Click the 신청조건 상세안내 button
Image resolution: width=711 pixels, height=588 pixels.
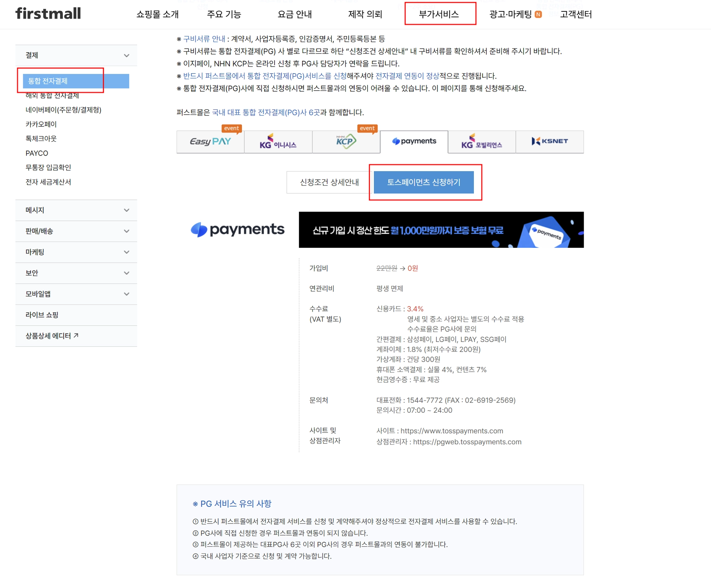[329, 182]
